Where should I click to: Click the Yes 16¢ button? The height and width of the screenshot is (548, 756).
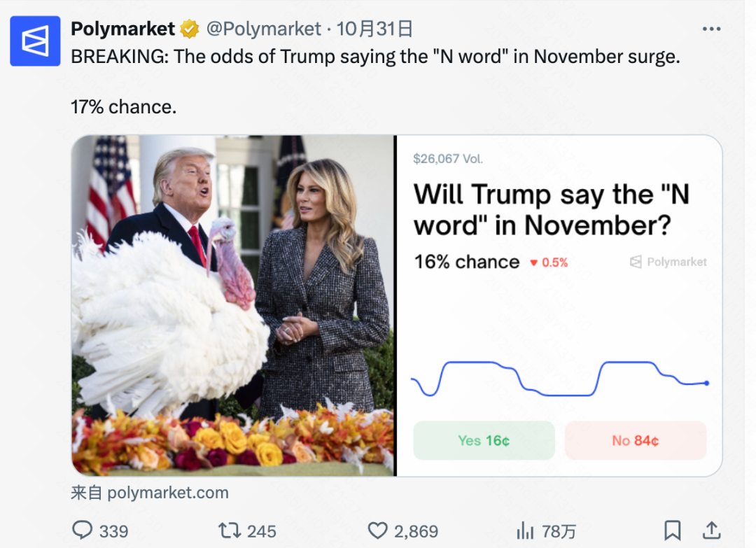click(484, 441)
